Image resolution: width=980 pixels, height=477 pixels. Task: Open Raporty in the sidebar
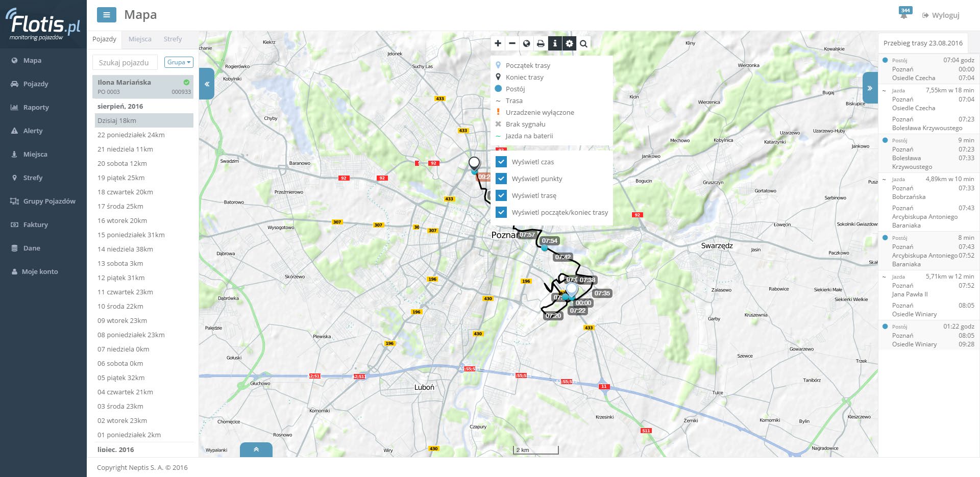(x=36, y=107)
